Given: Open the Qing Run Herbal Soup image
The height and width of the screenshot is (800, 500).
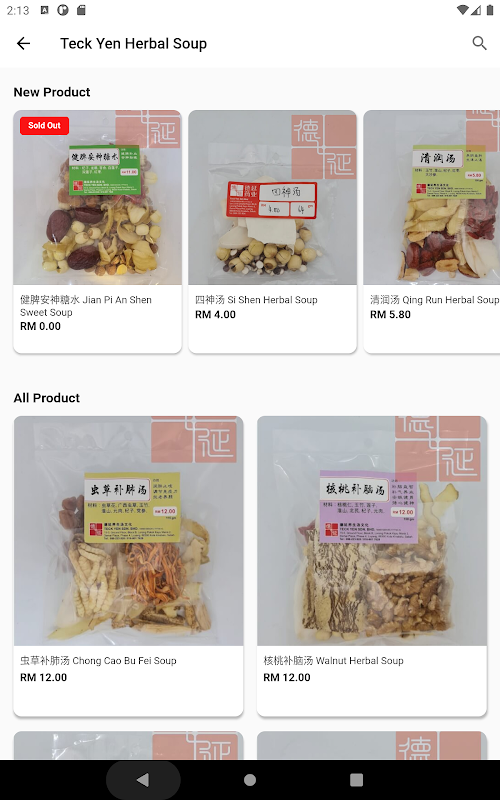Looking at the screenshot, I should 432,197.
